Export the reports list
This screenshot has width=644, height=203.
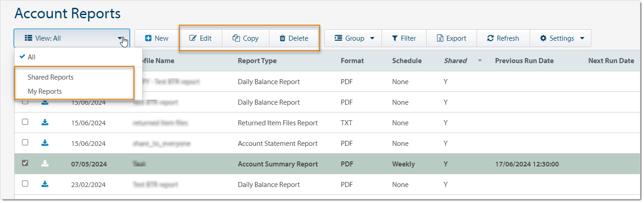click(x=451, y=38)
